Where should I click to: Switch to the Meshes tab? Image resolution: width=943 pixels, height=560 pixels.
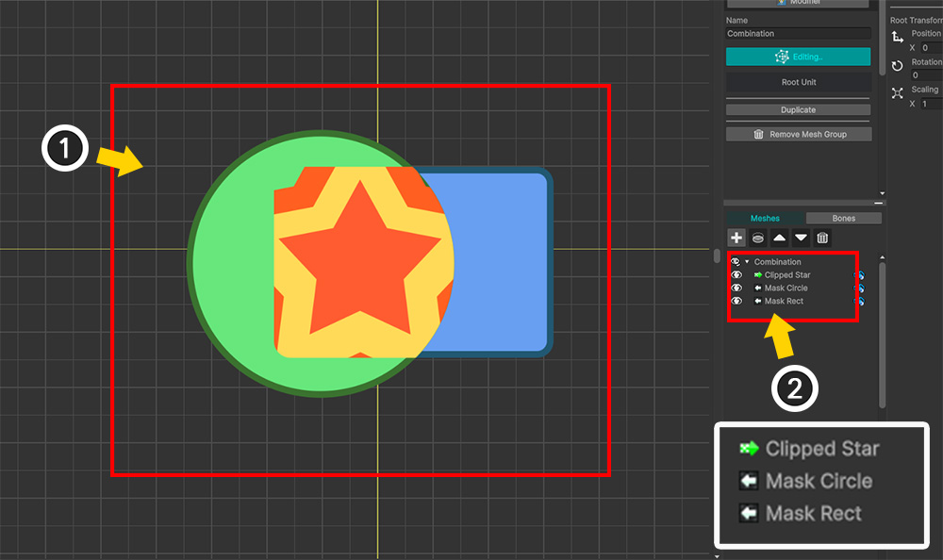point(765,219)
